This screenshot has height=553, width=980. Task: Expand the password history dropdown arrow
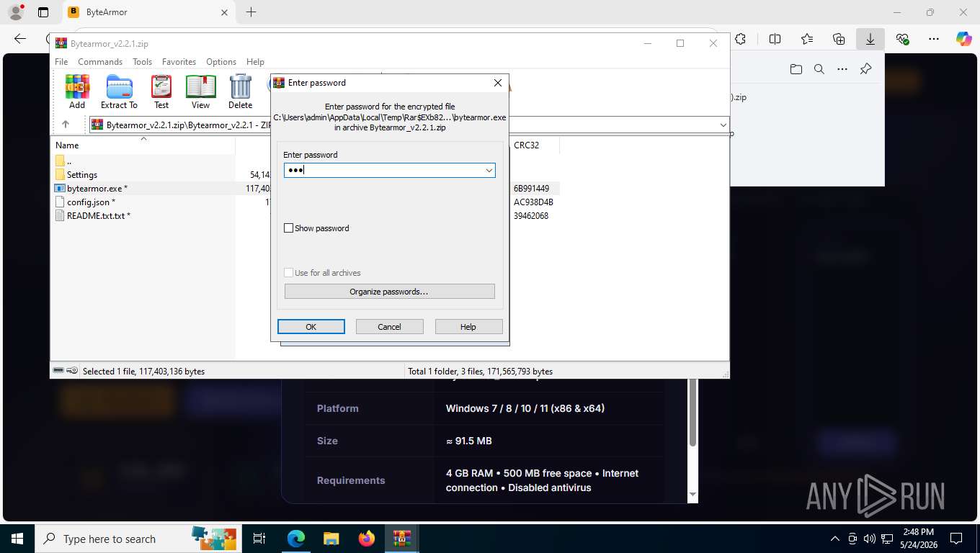pos(489,170)
